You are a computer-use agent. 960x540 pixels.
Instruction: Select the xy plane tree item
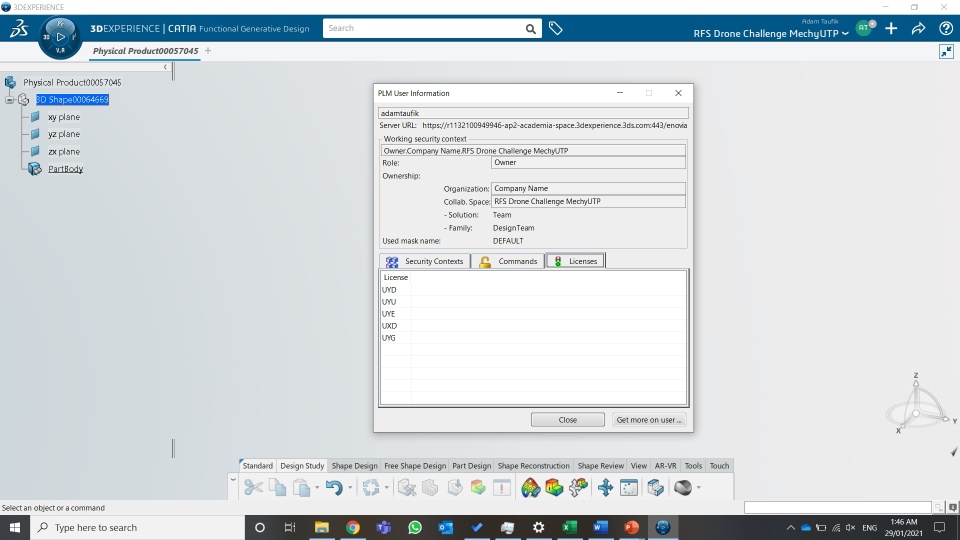tap(64, 117)
